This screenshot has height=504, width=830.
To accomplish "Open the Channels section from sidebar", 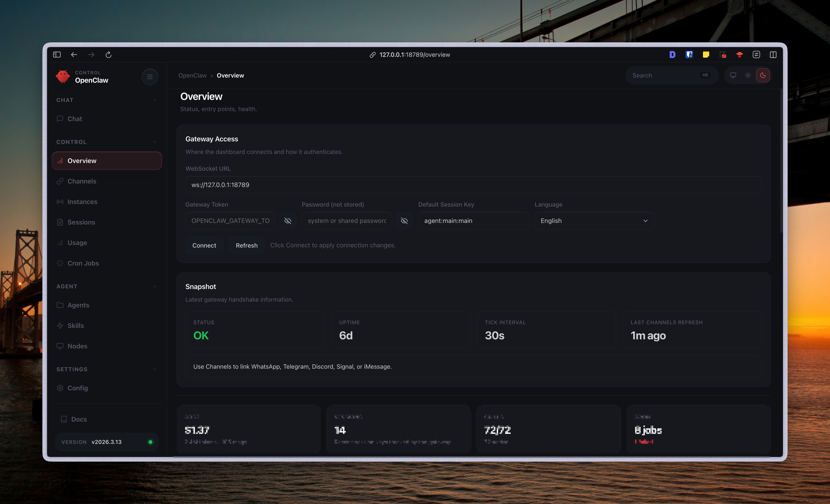I will (x=81, y=181).
